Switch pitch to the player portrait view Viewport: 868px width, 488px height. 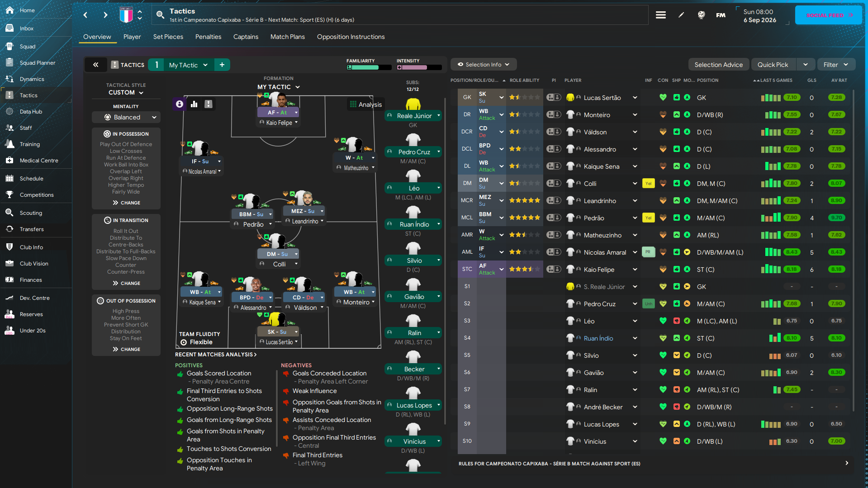click(180, 104)
